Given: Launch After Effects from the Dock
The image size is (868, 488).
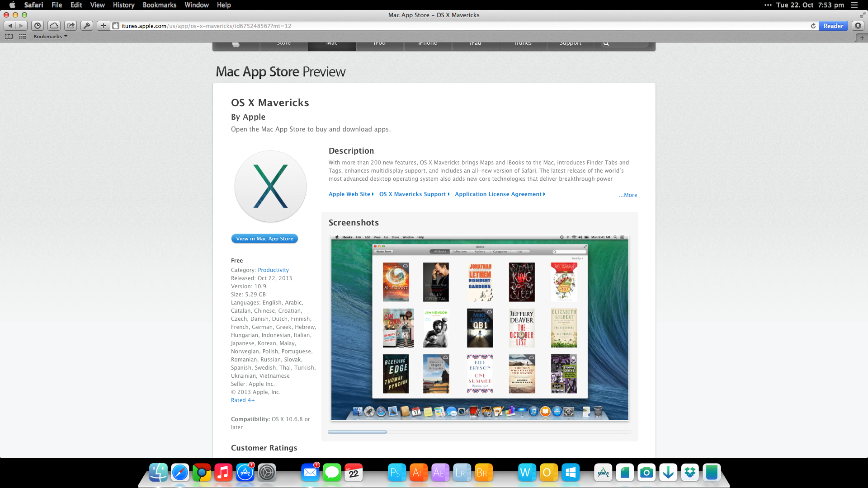Looking at the screenshot, I should [440, 473].
